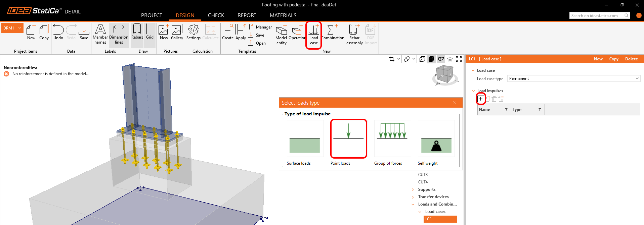Open the Load case type dropdown
The image size is (644, 225).
(573, 78)
